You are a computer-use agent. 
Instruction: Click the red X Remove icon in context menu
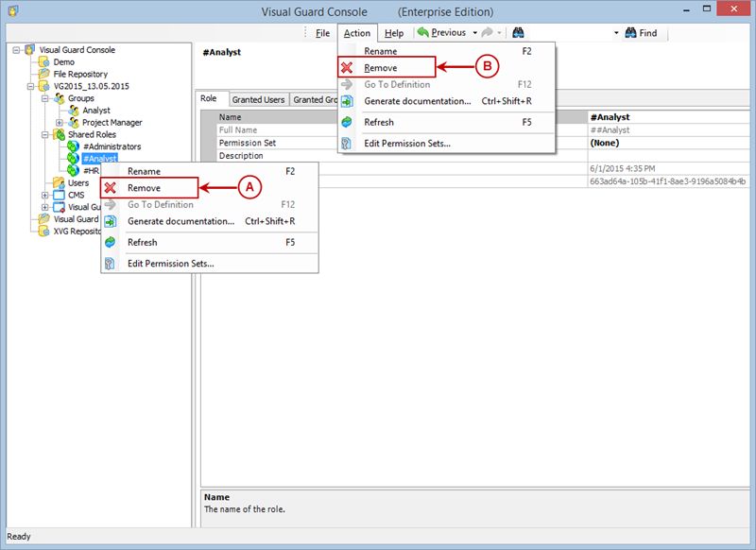pyautogui.click(x=111, y=188)
